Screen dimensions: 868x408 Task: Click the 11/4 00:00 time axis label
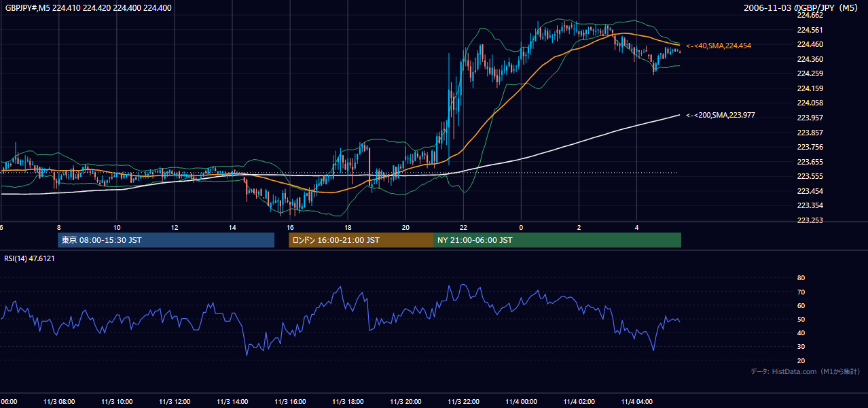[521, 402]
